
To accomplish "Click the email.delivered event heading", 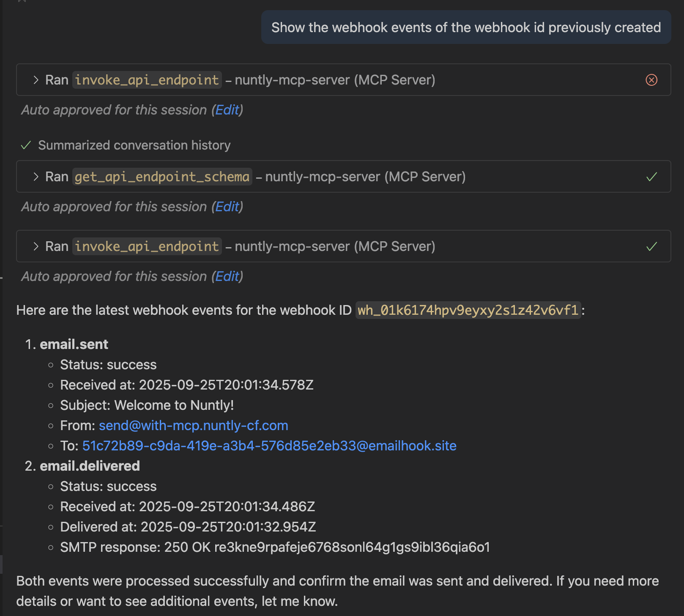I will tap(90, 466).
